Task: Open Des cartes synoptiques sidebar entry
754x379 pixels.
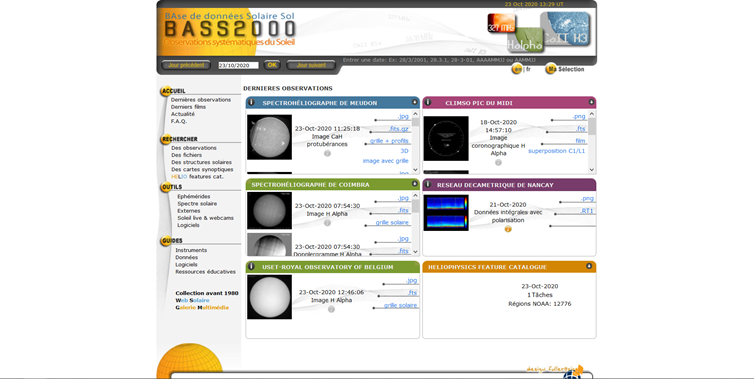Action: tap(202, 169)
